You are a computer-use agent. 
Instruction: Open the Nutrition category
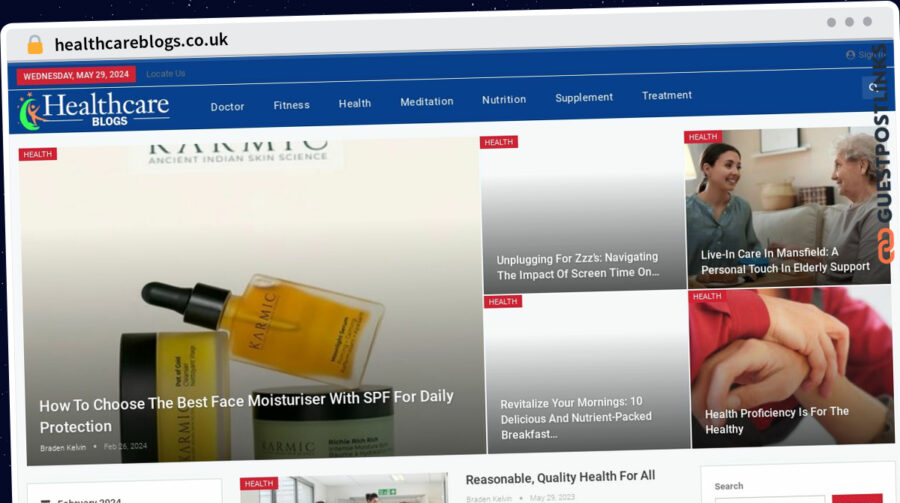tap(504, 99)
